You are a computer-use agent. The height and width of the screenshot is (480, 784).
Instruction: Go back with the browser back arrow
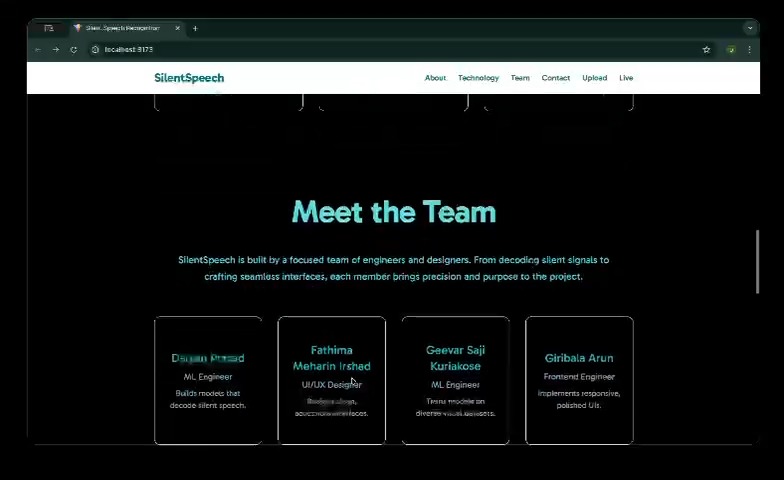(x=38, y=50)
